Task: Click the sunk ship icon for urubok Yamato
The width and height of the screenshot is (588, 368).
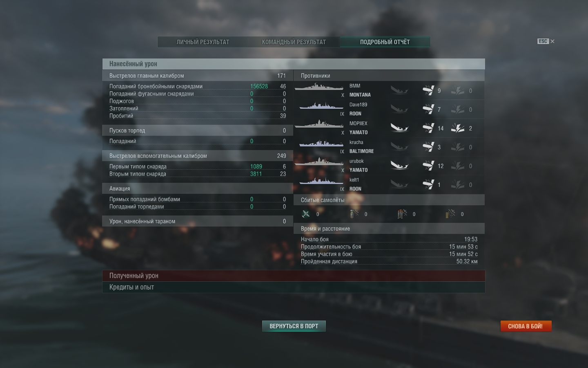Action: click(399, 166)
